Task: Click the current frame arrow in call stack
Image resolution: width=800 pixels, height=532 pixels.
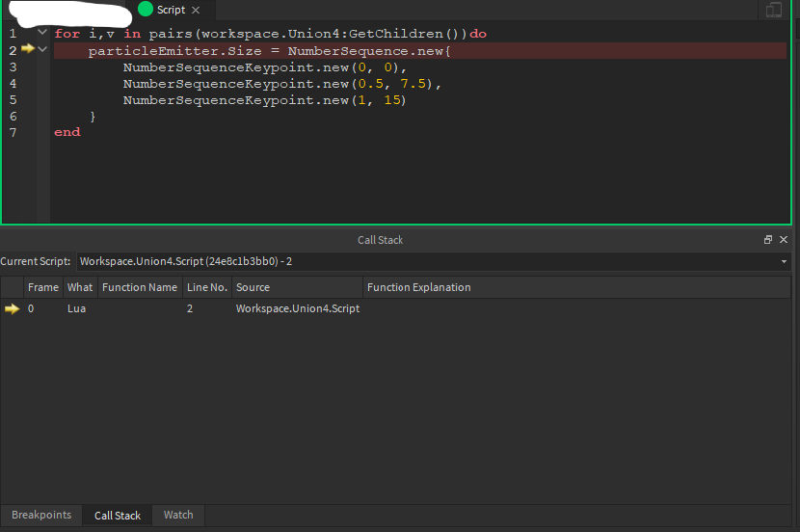Action: coord(12,308)
